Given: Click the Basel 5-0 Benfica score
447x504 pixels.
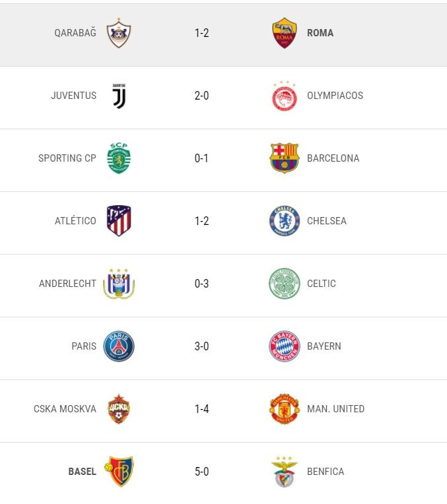Looking at the screenshot, I should click(201, 472).
